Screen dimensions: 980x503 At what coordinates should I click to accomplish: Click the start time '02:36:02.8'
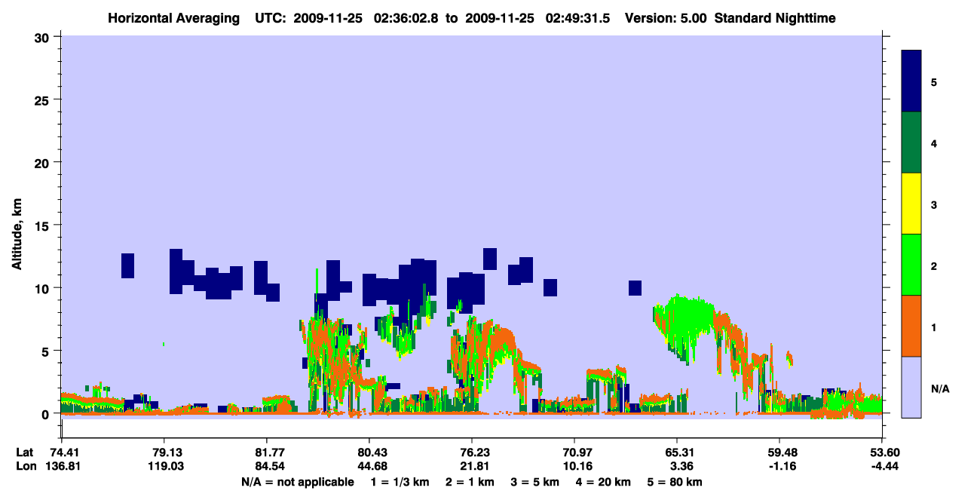[x=406, y=18]
